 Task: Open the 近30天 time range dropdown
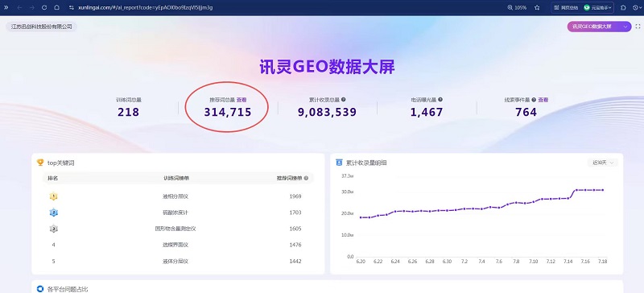[x=602, y=163]
